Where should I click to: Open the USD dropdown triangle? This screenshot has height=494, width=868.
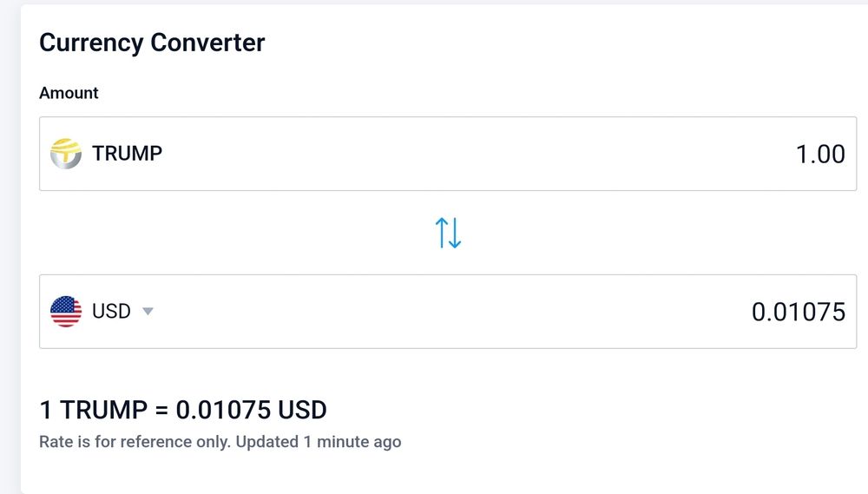pos(148,311)
